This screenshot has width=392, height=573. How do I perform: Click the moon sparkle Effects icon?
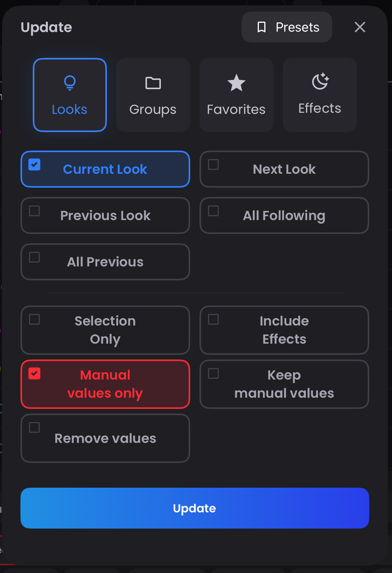[x=320, y=81]
